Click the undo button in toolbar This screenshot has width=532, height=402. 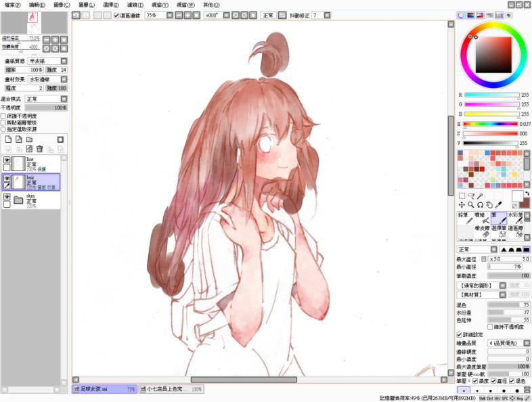[x=76, y=16]
